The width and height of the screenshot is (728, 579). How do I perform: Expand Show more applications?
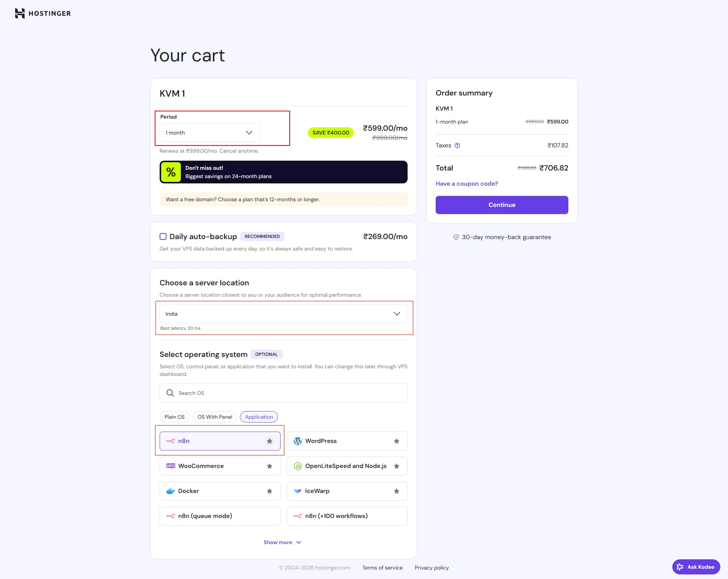point(282,542)
